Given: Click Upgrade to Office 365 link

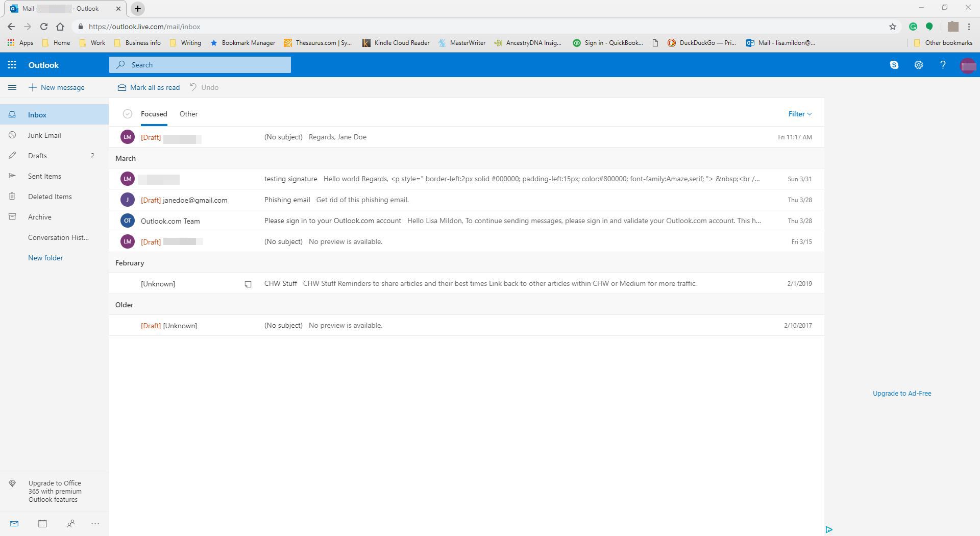Looking at the screenshot, I should (55, 491).
